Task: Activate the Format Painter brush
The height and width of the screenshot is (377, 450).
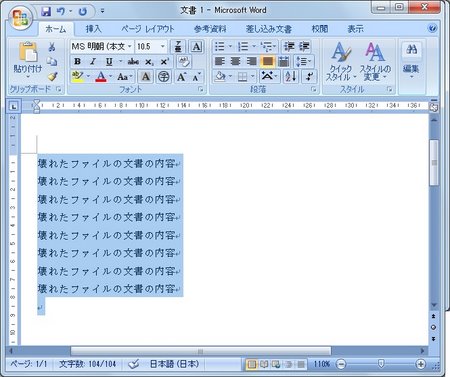Action: click(x=52, y=76)
